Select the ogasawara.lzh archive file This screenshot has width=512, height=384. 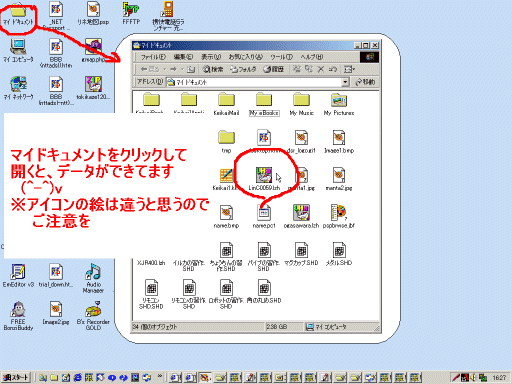click(x=301, y=217)
